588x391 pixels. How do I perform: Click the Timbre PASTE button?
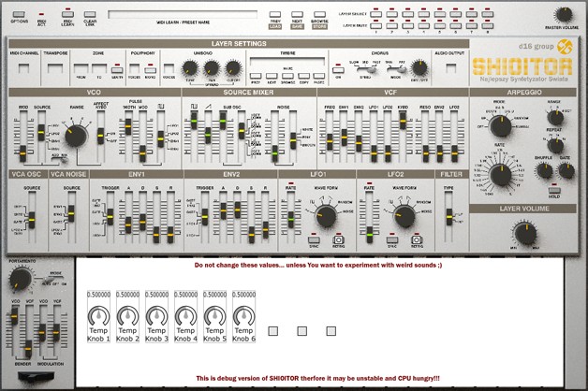319,76
